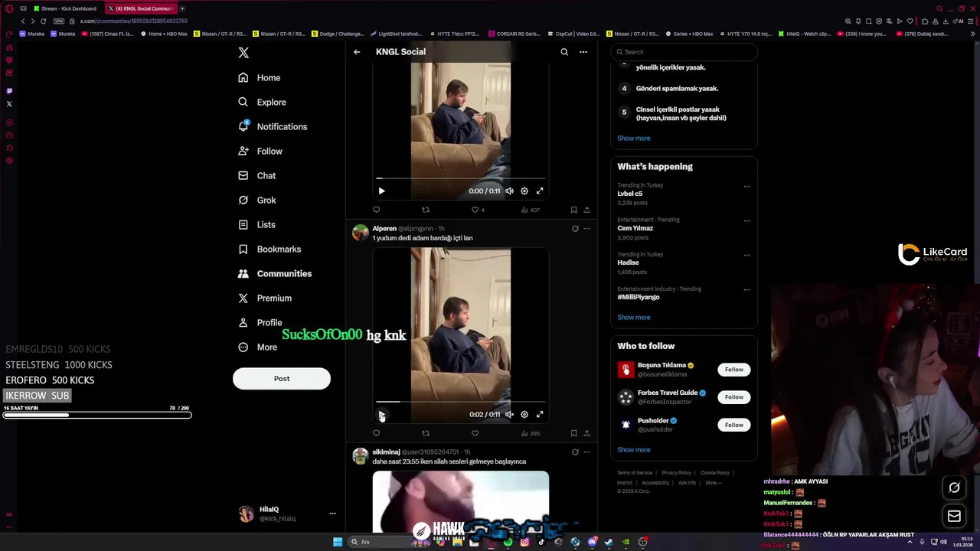Open HilalQ account options menu
This screenshot has height=551, width=980.
point(332,514)
